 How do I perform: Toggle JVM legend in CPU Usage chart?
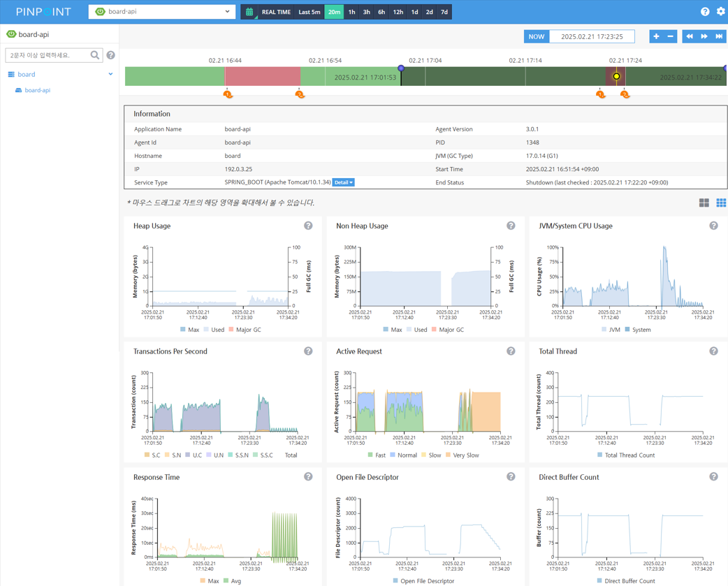(611, 330)
